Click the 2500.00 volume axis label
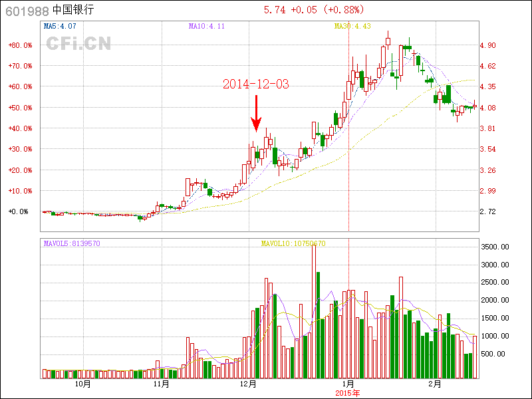Viewport: 532px width, 399px height. coord(495,282)
